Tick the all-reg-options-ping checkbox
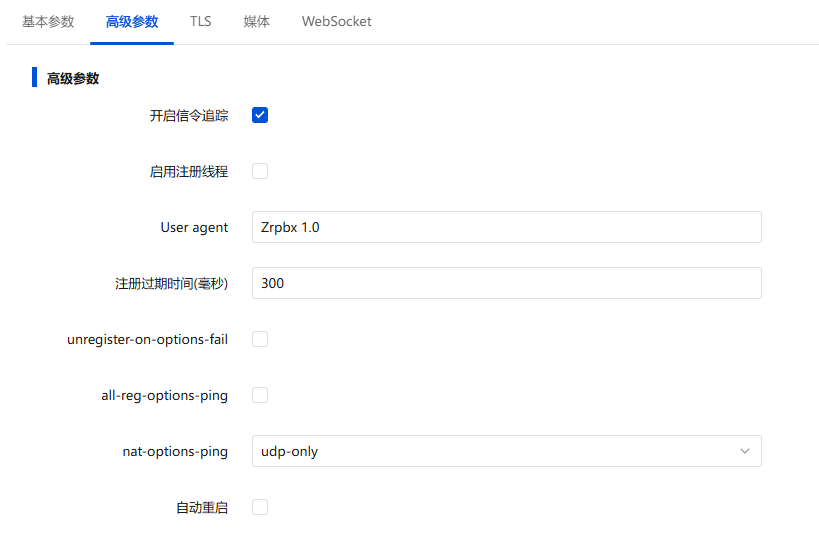 [260, 395]
